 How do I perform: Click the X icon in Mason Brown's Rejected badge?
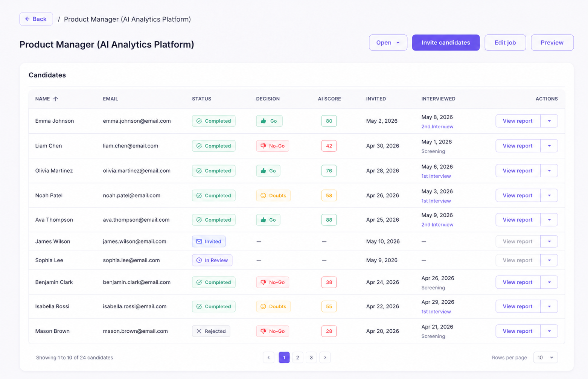click(199, 331)
